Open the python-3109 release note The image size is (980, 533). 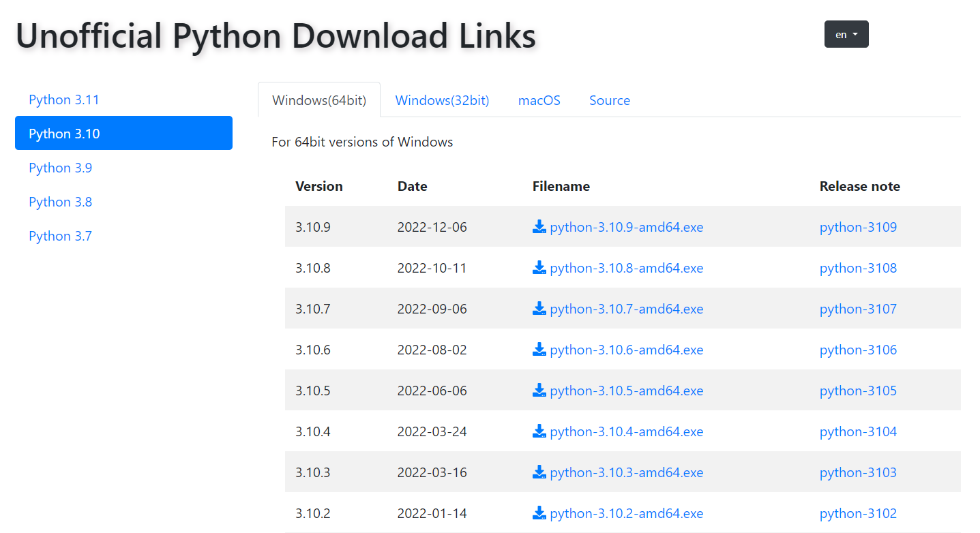(858, 227)
